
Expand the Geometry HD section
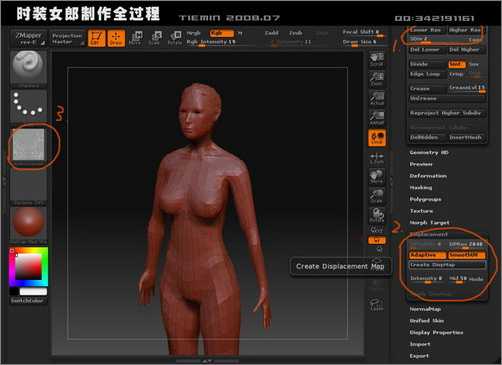[429, 152]
